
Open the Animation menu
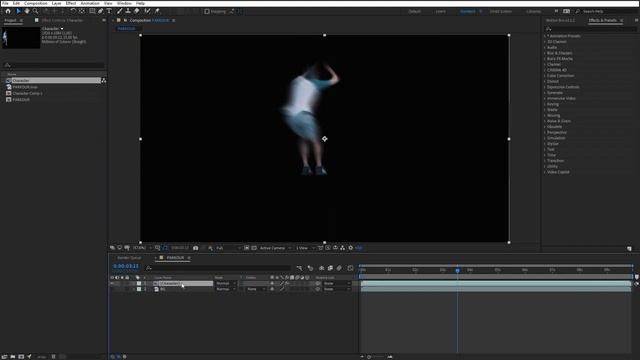(x=90, y=3)
